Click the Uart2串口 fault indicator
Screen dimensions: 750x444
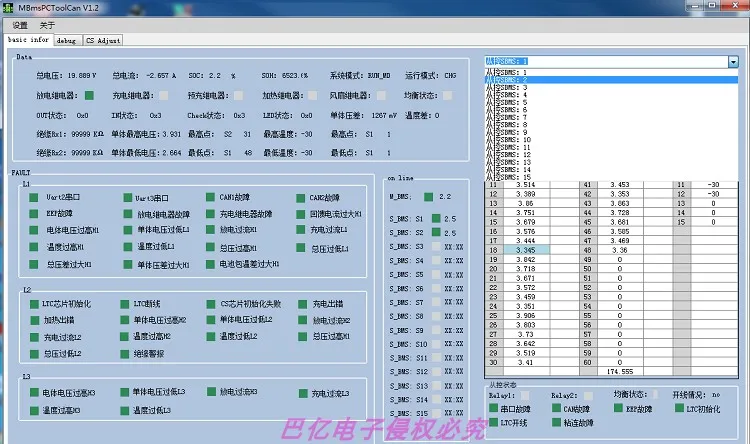[33, 197]
